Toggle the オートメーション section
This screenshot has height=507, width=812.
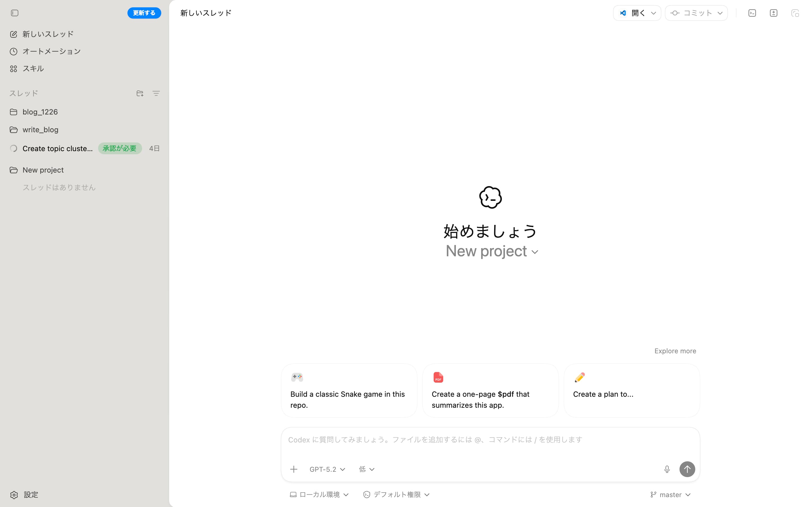[51, 51]
